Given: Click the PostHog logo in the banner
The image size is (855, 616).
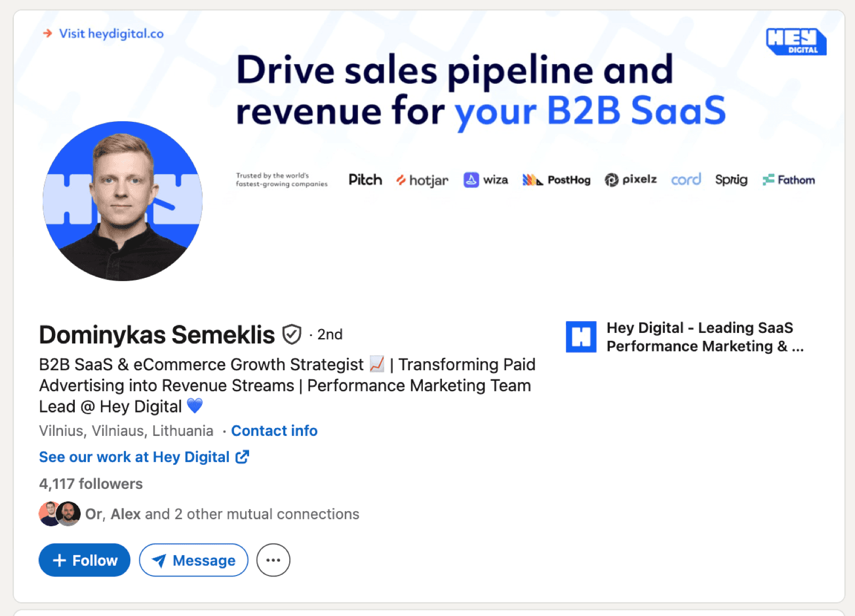Looking at the screenshot, I should pos(556,180).
